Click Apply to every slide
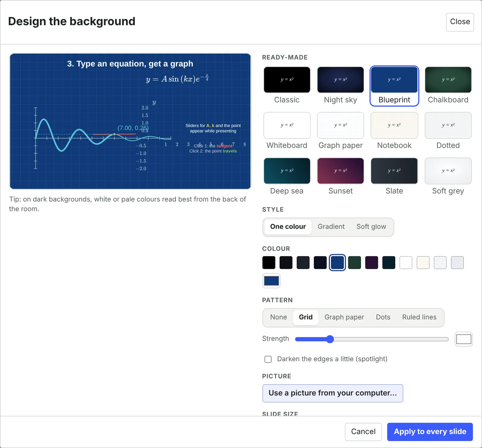482x448 pixels. coord(430,432)
